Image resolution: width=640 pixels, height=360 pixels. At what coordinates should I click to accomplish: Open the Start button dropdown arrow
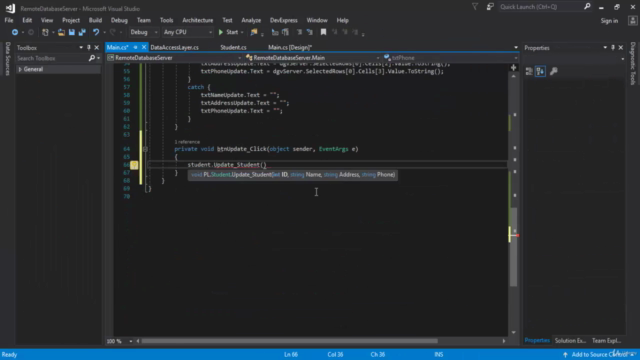[242, 32]
